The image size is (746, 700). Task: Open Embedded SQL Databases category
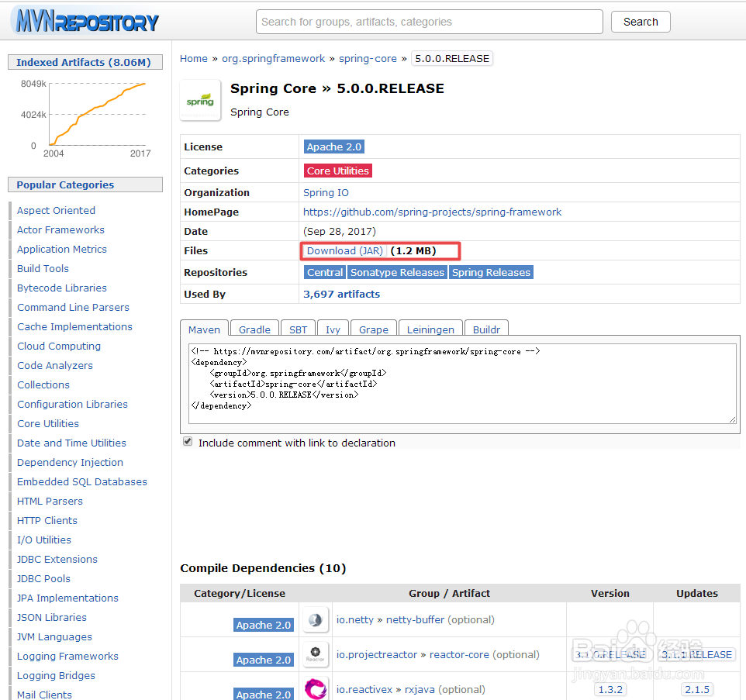(82, 481)
